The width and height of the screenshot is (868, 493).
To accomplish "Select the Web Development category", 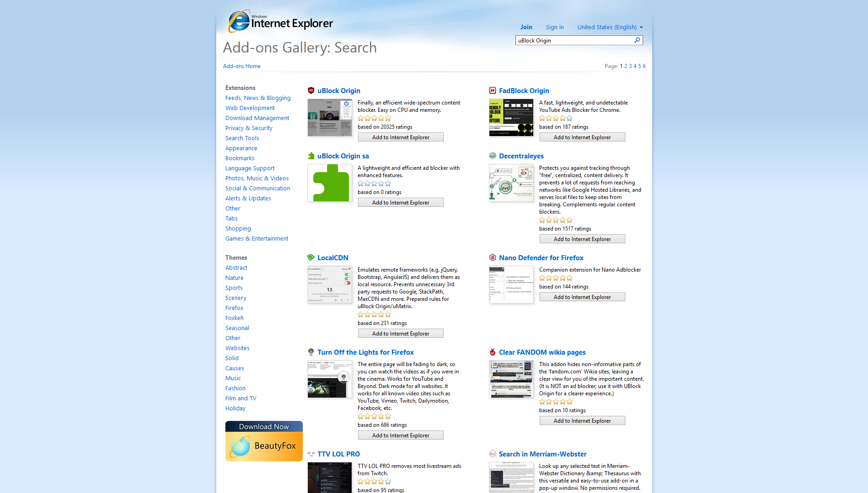I will click(250, 108).
